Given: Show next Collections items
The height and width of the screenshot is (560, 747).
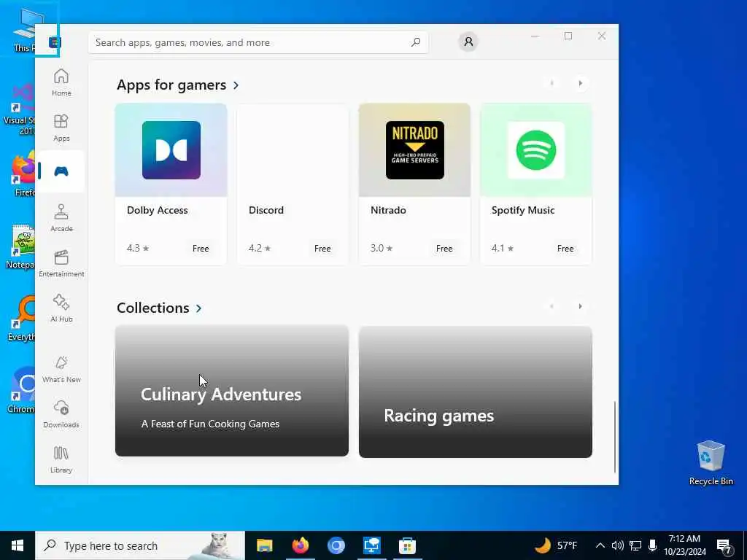Looking at the screenshot, I should [x=580, y=306].
